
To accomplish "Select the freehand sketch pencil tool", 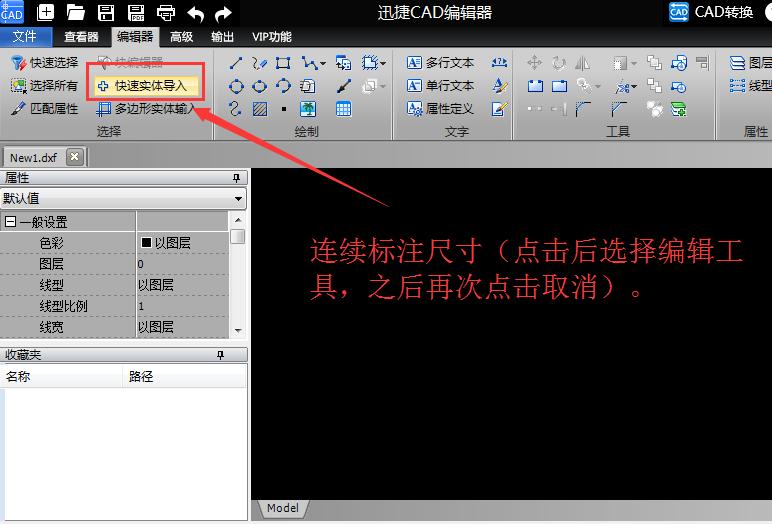I will pos(259,63).
